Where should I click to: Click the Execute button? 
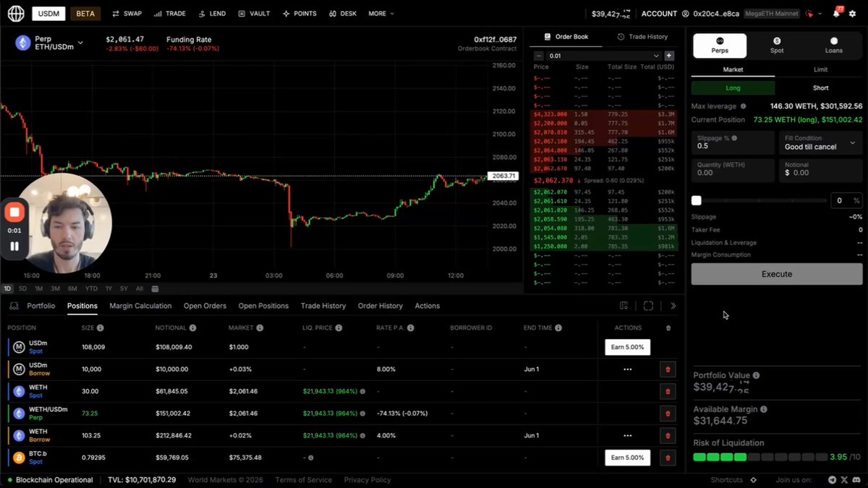point(777,274)
